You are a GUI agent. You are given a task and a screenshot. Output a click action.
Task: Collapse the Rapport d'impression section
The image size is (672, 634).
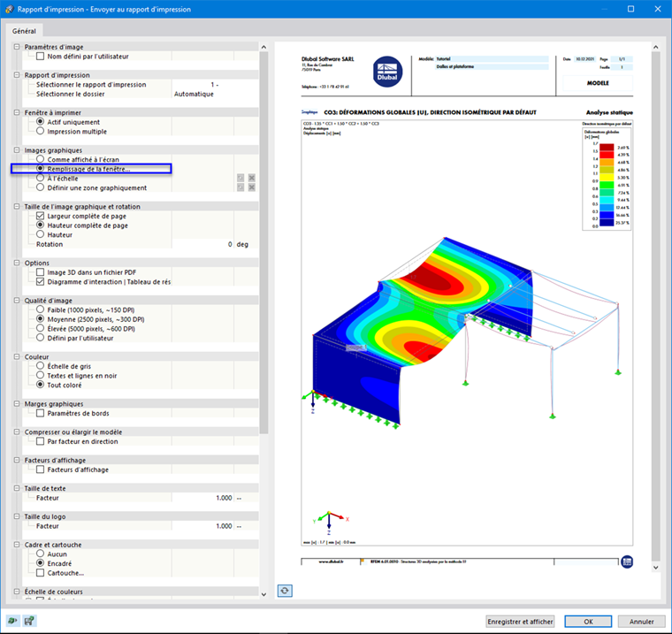pyautogui.click(x=17, y=75)
